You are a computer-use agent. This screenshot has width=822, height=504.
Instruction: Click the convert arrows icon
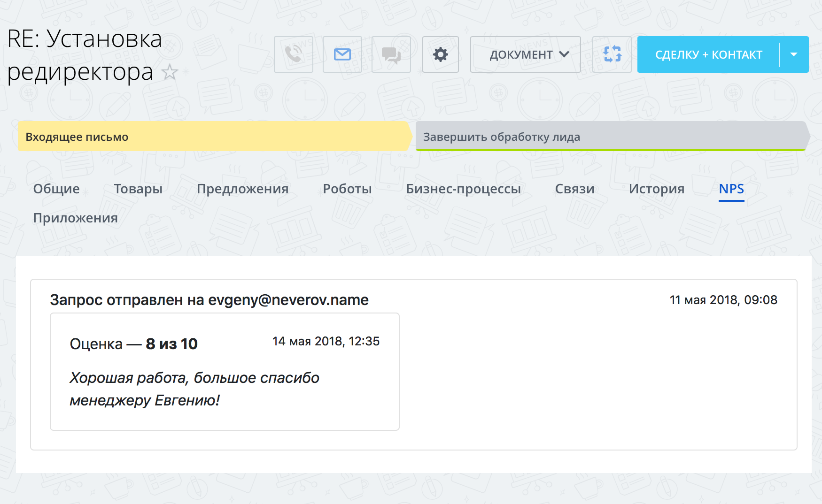(x=612, y=54)
